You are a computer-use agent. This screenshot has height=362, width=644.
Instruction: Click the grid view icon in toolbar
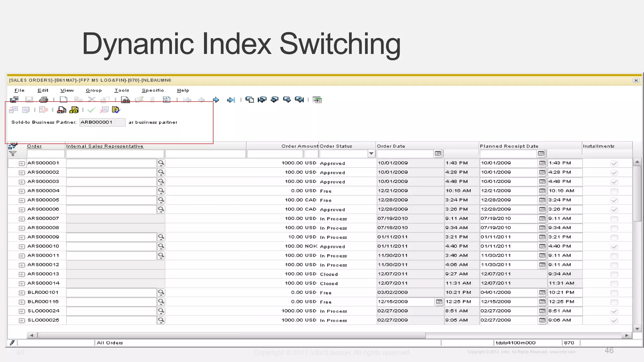click(x=317, y=100)
